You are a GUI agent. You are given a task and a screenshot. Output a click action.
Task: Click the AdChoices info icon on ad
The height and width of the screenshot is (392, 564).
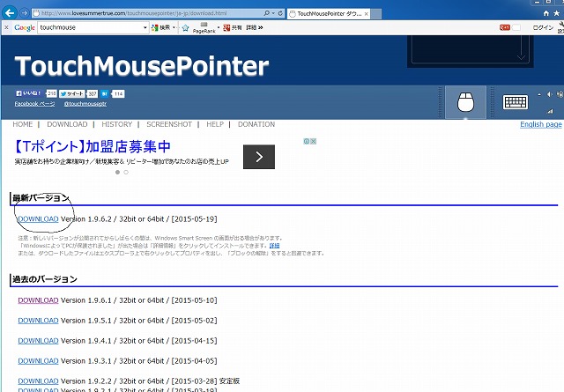[x=307, y=141]
